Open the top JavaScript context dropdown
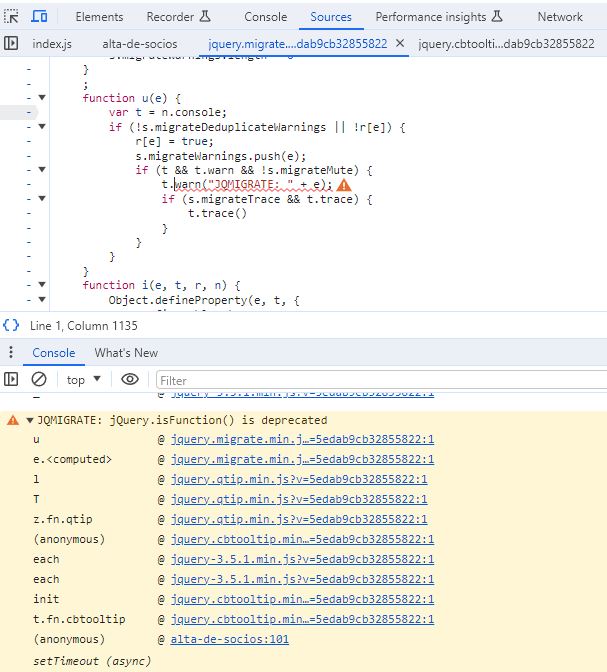Screen dimensions: 607x672 pos(84,380)
